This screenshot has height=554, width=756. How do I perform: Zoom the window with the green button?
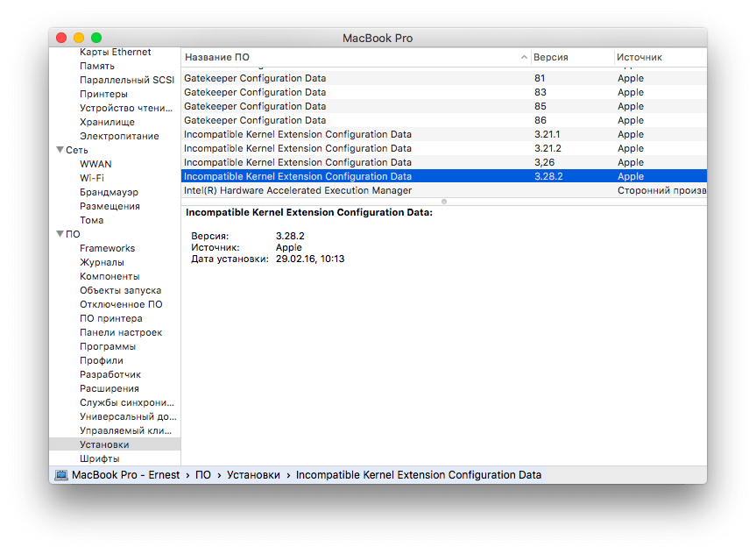[96, 38]
